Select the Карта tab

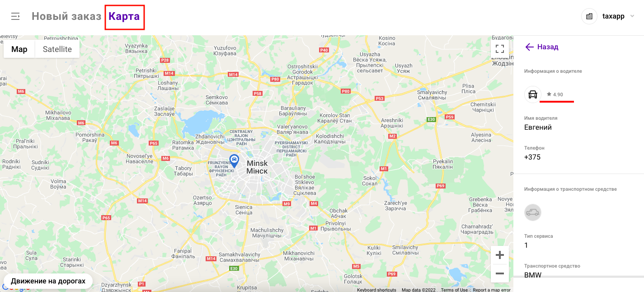click(x=124, y=17)
